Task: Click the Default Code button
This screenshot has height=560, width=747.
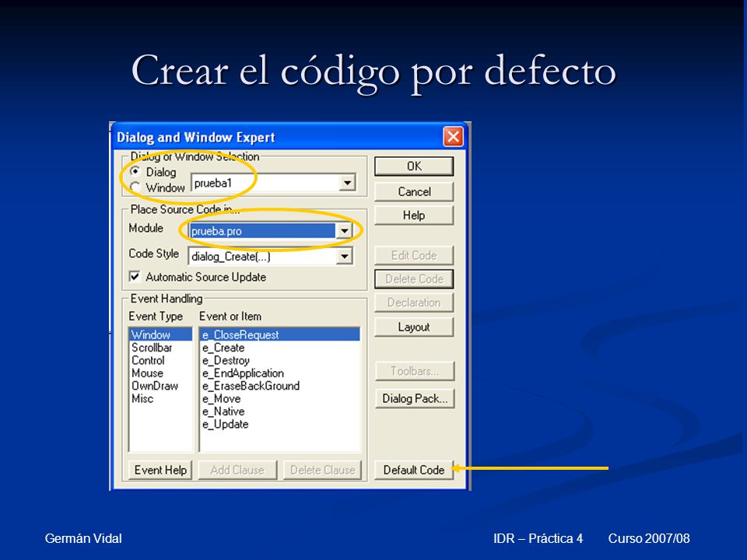Action: point(414,470)
